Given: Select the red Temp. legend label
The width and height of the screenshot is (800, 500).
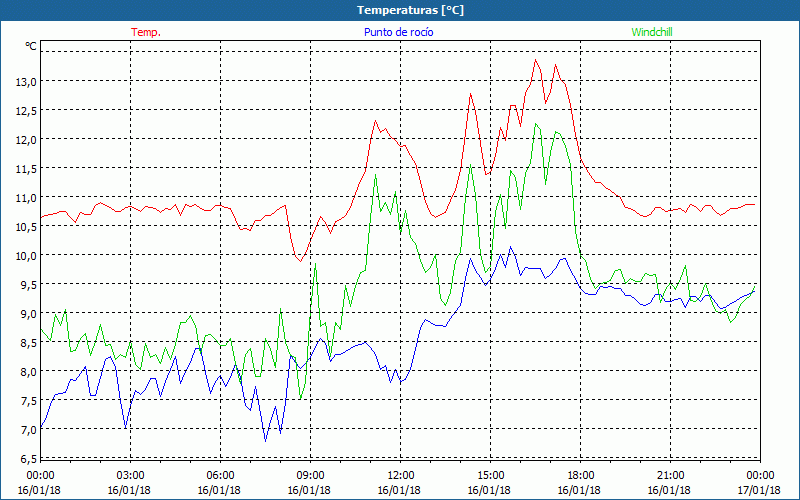Looking at the screenshot, I should coord(146,32).
